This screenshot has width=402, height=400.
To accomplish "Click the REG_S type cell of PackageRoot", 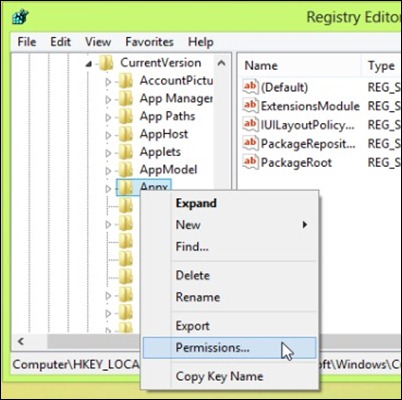I will [384, 163].
